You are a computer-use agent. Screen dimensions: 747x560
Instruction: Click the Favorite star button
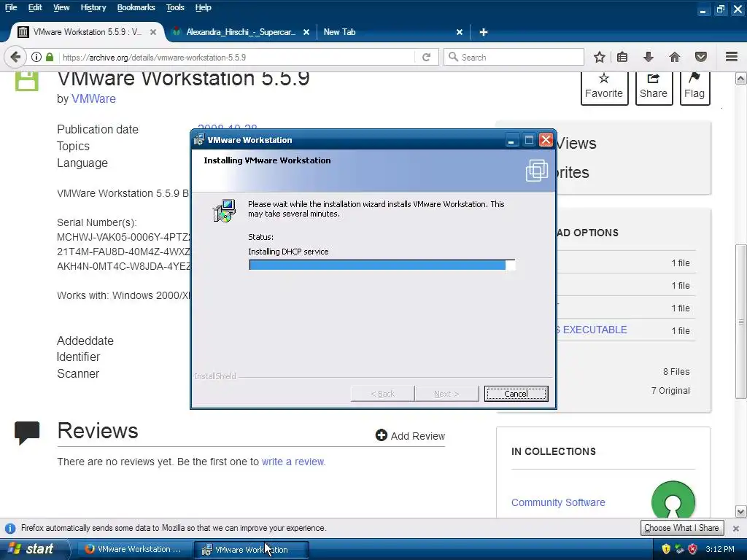click(604, 87)
